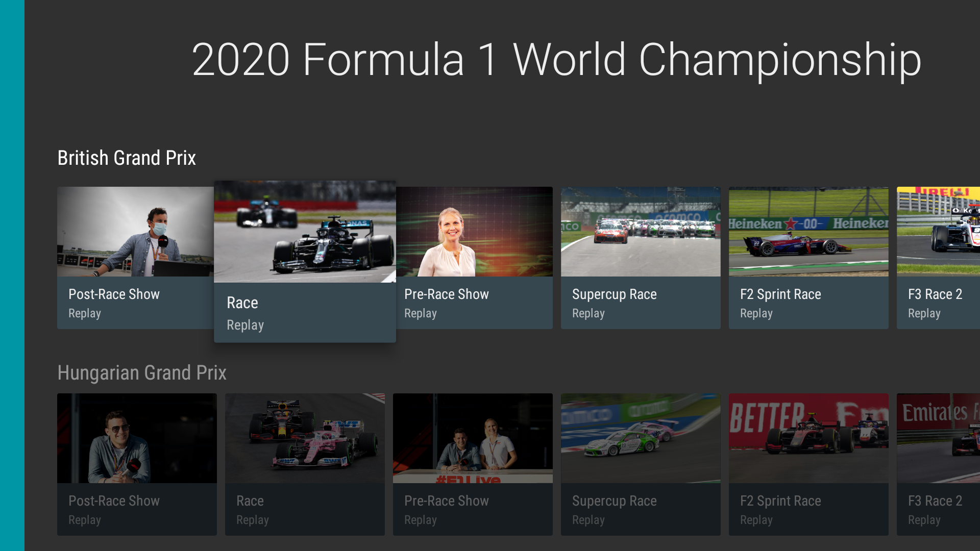Click the British Grand Prix row header

click(x=127, y=158)
